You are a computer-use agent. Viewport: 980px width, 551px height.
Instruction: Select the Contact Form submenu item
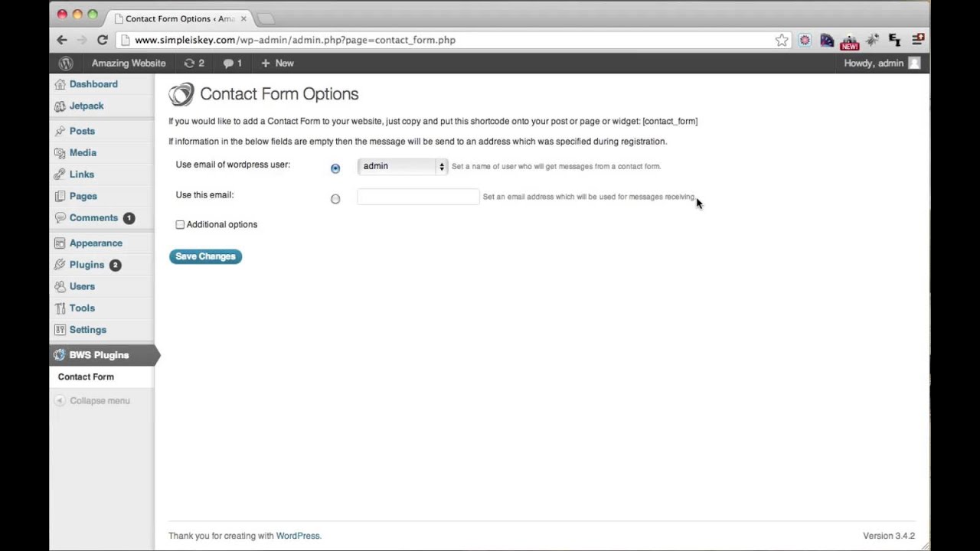point(86,377)
